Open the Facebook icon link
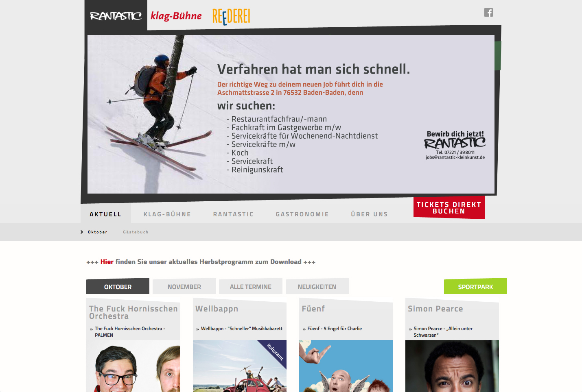Screen dimensions: 582x392 (x=488, y=13)
